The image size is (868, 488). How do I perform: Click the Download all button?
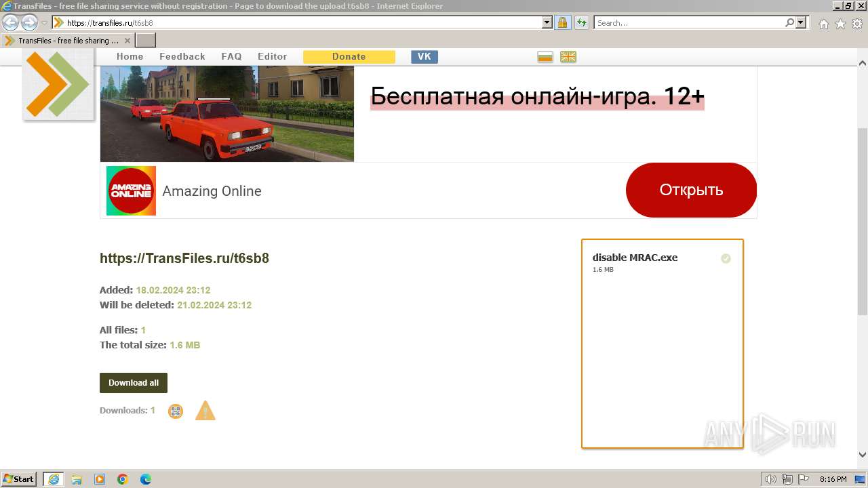[x=134, y=383]
